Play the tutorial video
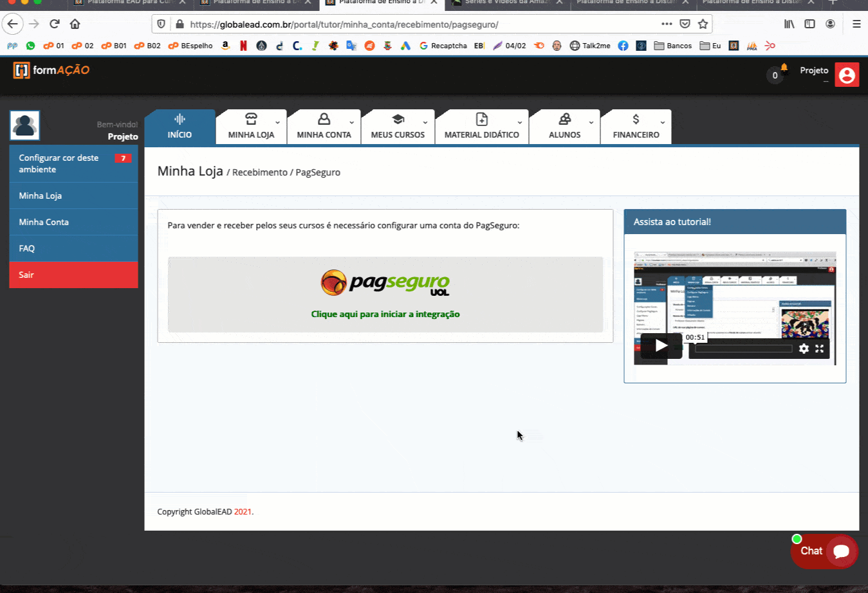Screen dimensions: 868x593 point(661,346)
